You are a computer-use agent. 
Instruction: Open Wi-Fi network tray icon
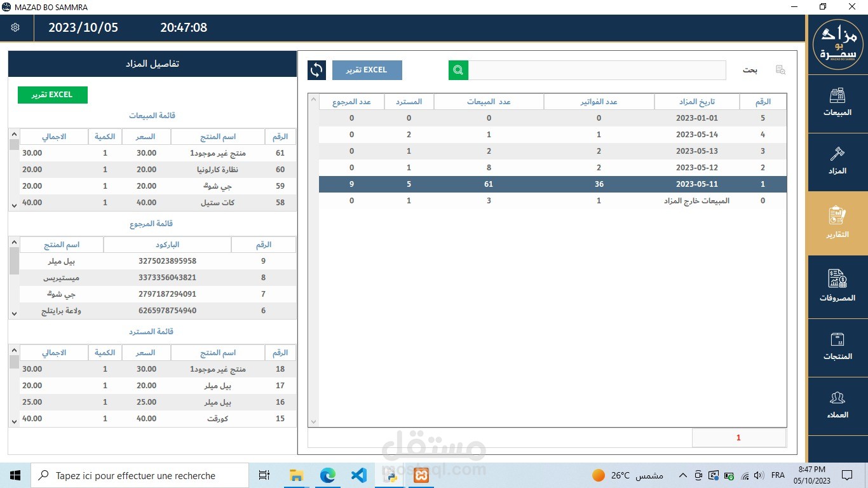(x=745, y=475)
